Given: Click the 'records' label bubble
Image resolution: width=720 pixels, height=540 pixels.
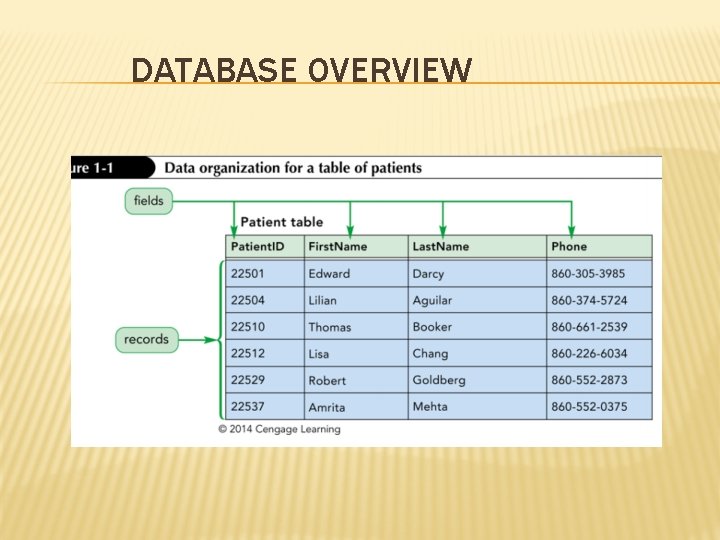Looking at the screenshot, I should click(146, 340).
